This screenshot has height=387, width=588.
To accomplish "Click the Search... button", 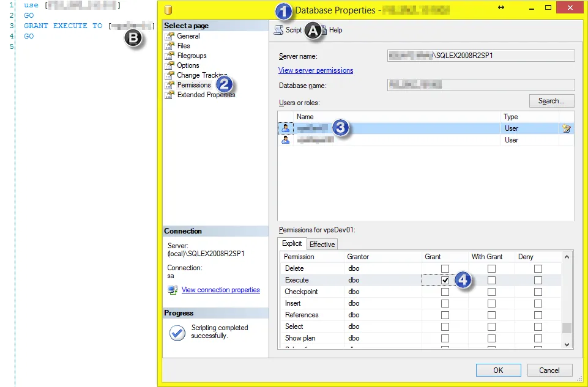I will [551, 101].
